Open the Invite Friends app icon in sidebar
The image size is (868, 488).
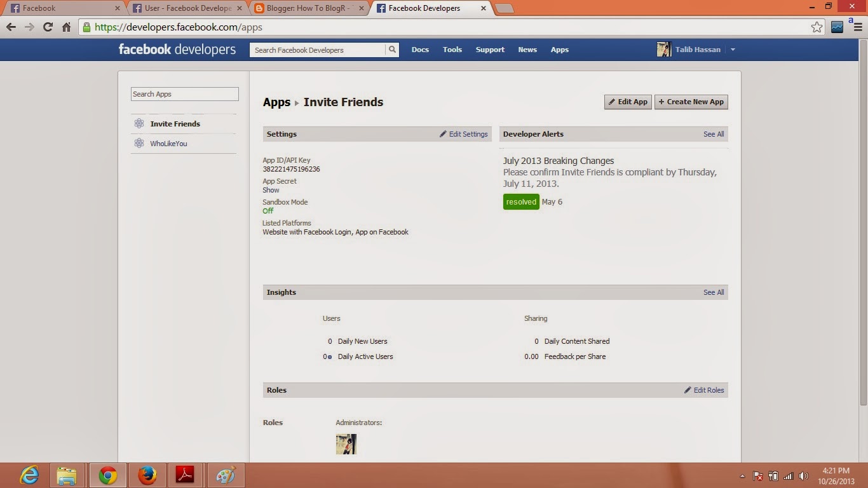(x=139, y=123)
